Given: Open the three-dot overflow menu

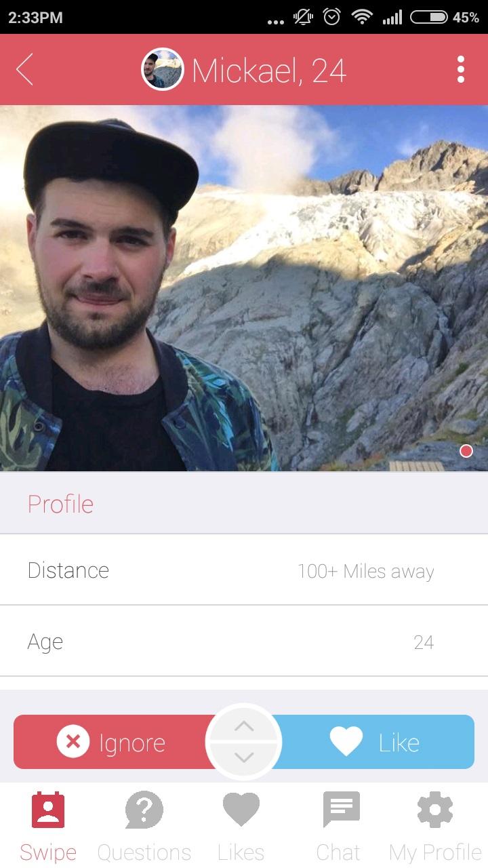Looking at the screenshot, I should (x=461, y=70).
